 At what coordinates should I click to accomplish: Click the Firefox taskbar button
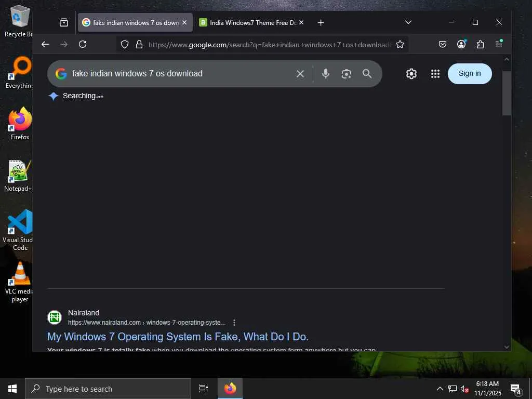(230, 389)
